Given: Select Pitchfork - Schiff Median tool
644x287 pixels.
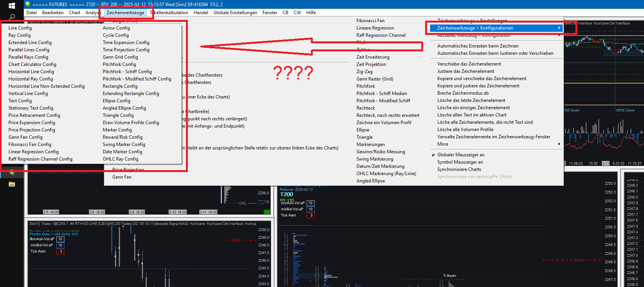Looking at the screenshot, I should (x=382, y=93).
